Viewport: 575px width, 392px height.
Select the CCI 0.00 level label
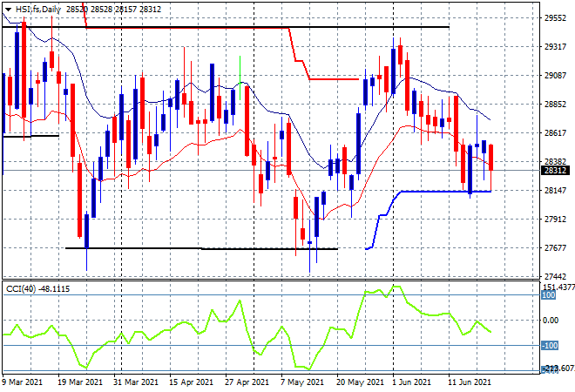tap(551, 321)
